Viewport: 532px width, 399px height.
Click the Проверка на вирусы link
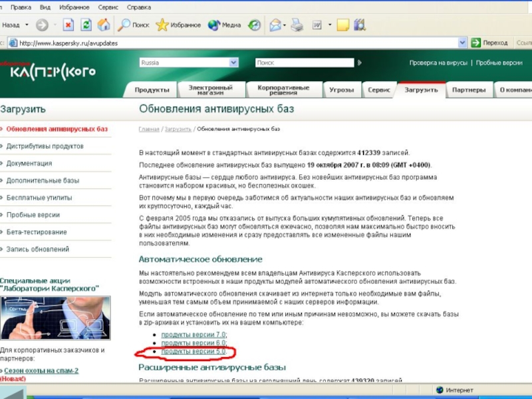coord(438,63)
